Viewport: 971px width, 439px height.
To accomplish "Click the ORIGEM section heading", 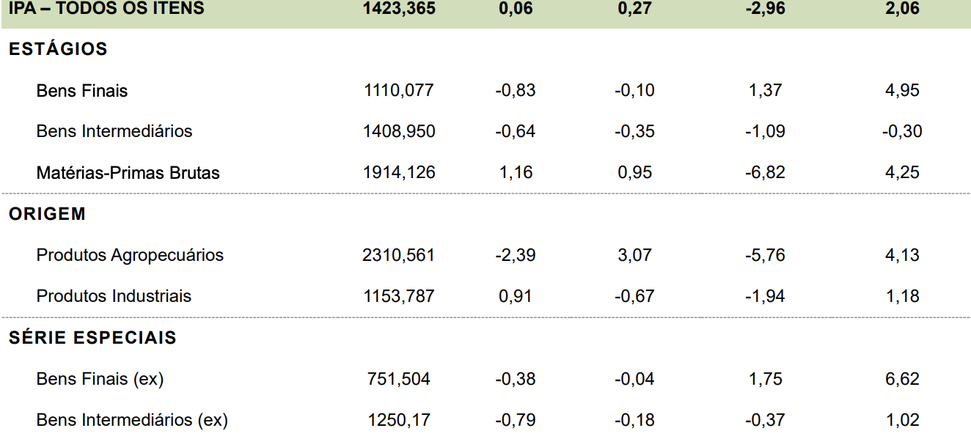I will [47, 214].
